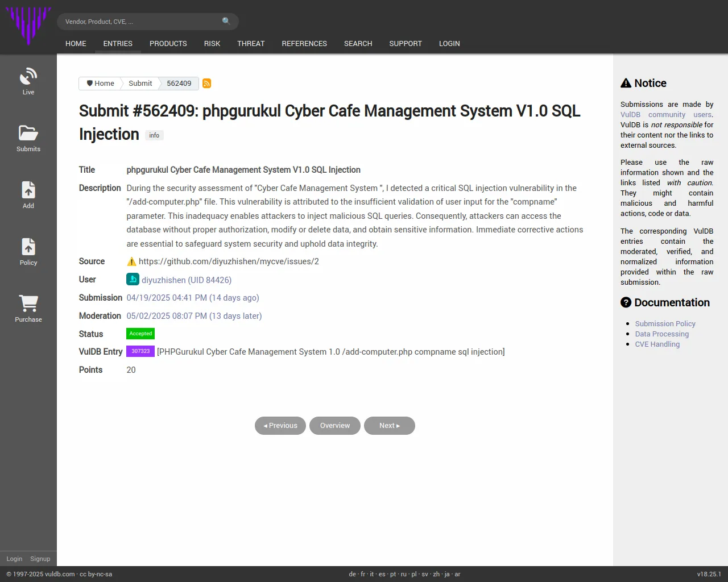Viewport: 728px width, 582px height.
Task: Click the VulDB logo
Action: point(28,26)
